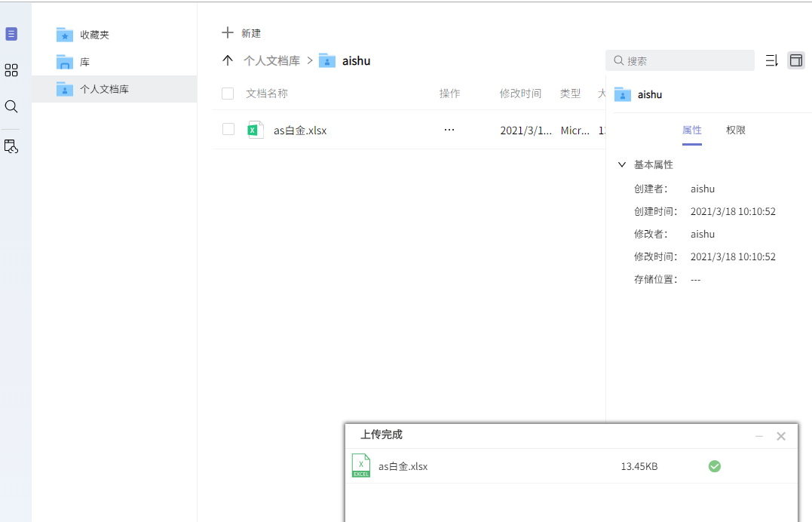Click the sort order icon
Screen dimensions: 812x522
[x=771, y=60]
